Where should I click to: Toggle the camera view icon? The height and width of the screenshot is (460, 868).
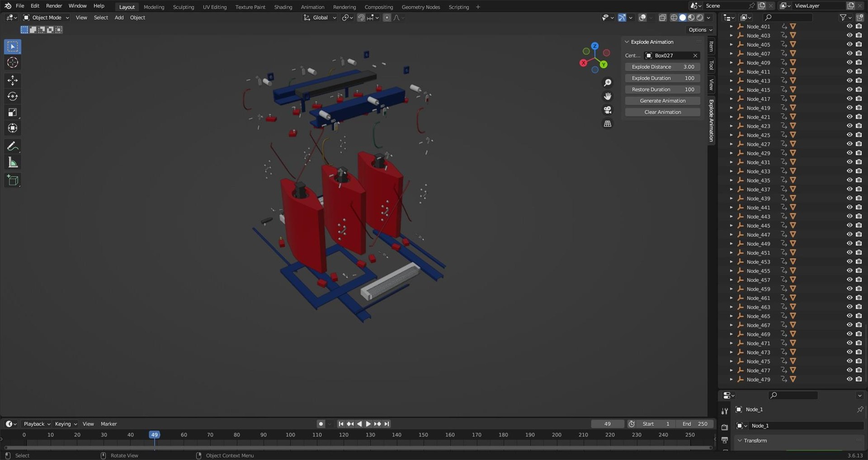[608, 110]
